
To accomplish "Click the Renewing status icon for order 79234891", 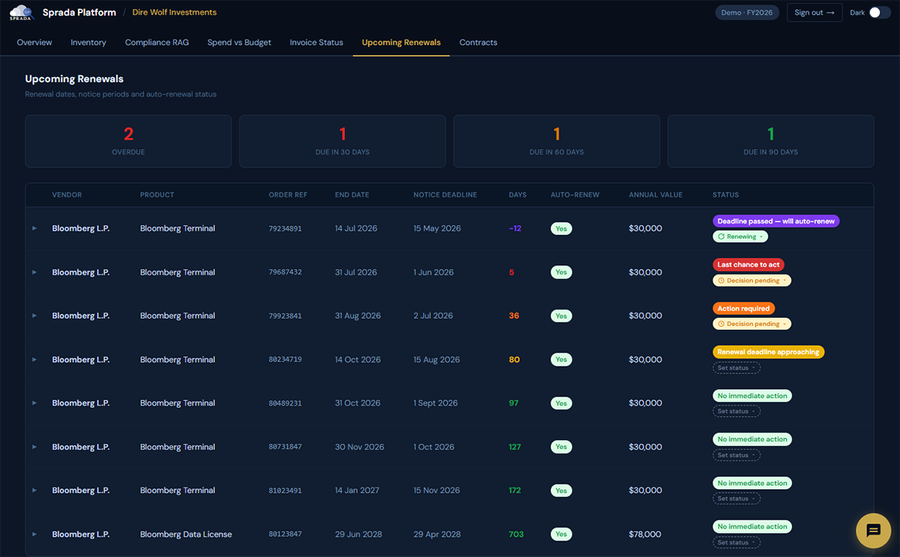I will click(x=721, y=237).
